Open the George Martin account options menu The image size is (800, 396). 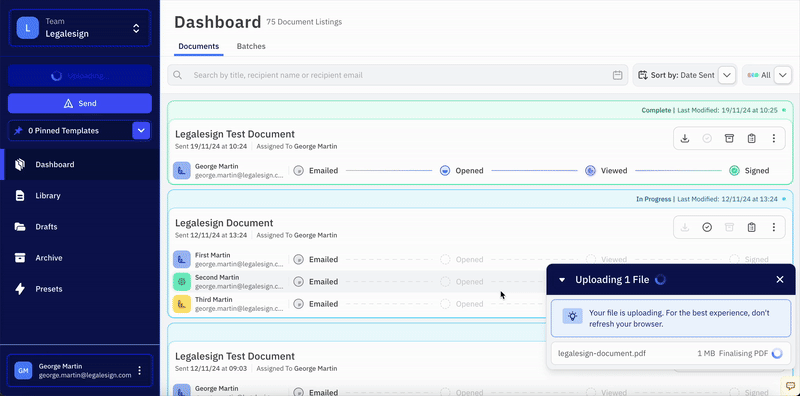(x=140, y=370)
